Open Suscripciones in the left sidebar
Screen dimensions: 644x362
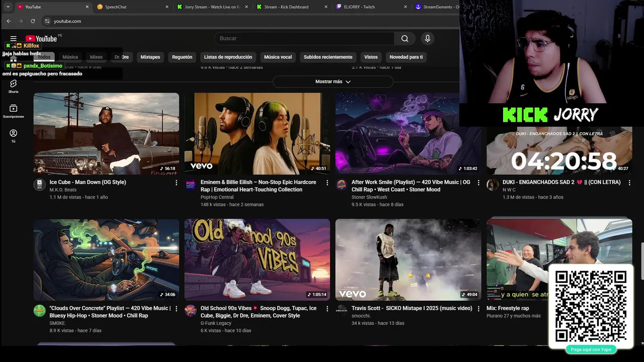coord(14,112)
